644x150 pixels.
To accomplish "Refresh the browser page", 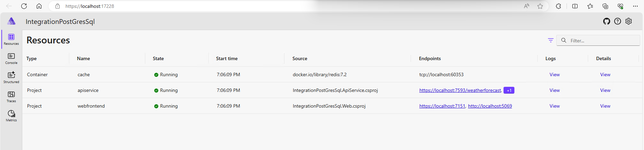I will point(24,6).
